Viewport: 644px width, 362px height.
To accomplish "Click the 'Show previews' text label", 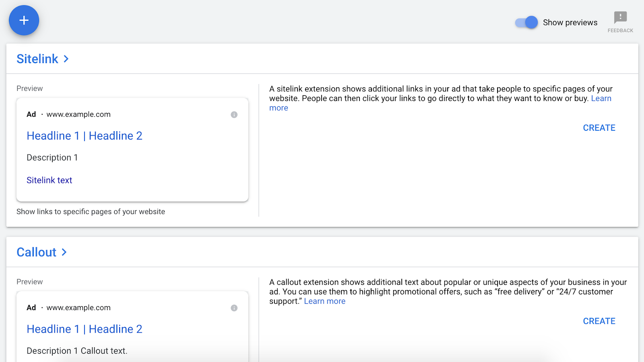I will pyautogui.click(x=570, y=23).
